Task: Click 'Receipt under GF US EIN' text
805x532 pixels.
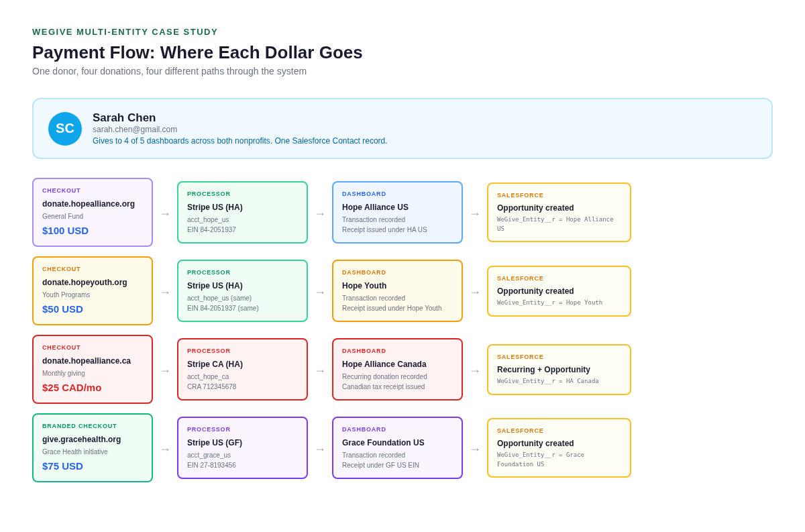Action: 380,466
